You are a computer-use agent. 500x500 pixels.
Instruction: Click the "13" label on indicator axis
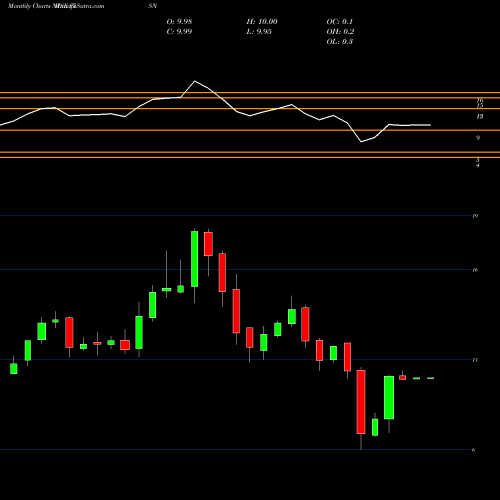tap(480, 116)
